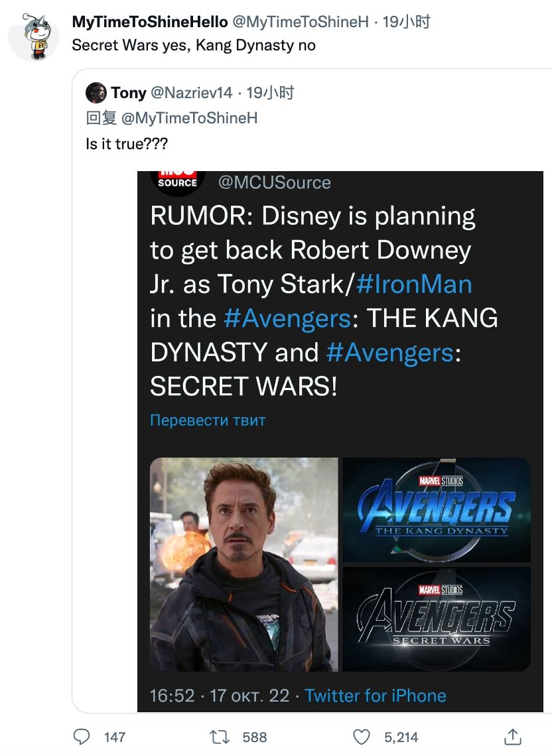Like the tweet with heart icon
The height and width of the screenshot is (756, 552).
(361, 736)
